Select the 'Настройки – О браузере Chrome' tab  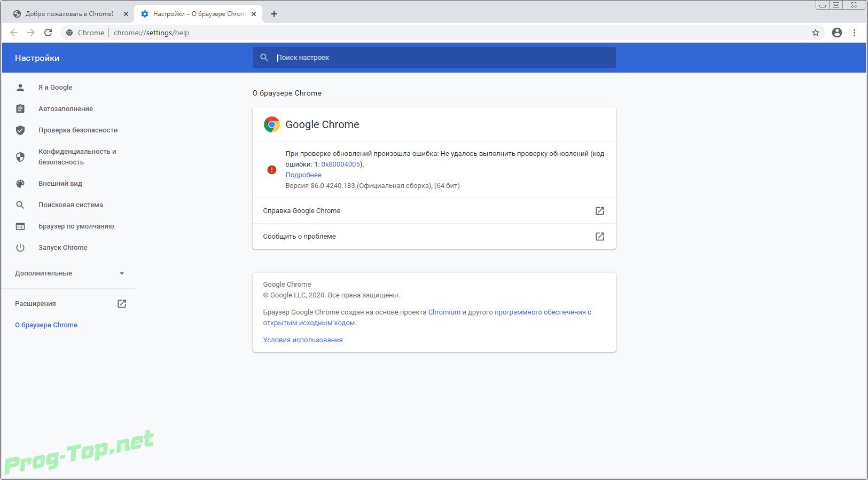pyautogui.click(x=198, y=14)
